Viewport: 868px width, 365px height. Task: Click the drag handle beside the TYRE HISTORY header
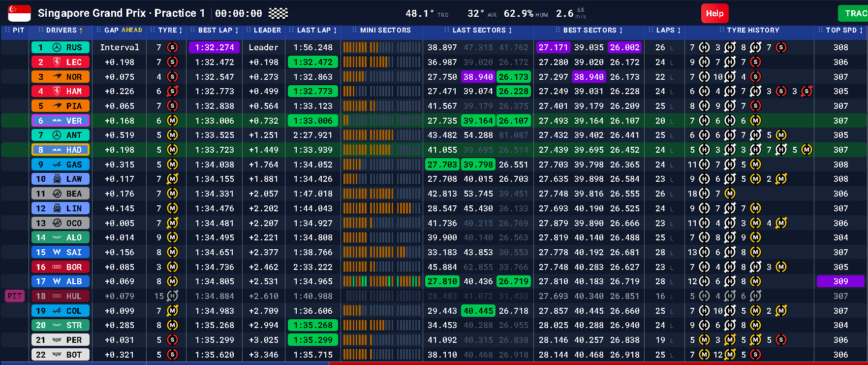(x=721, y=30)
